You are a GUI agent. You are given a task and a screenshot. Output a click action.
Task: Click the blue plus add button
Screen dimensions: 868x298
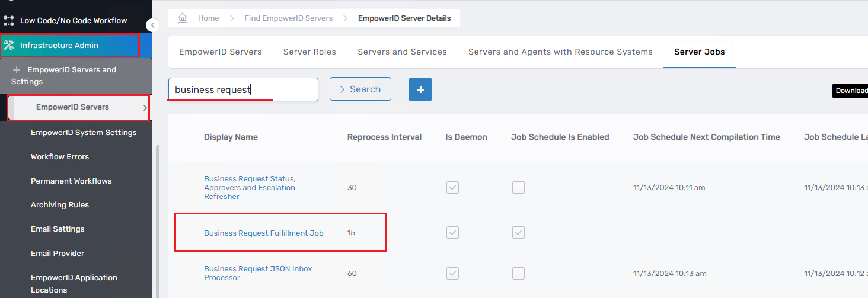(420, 89)
